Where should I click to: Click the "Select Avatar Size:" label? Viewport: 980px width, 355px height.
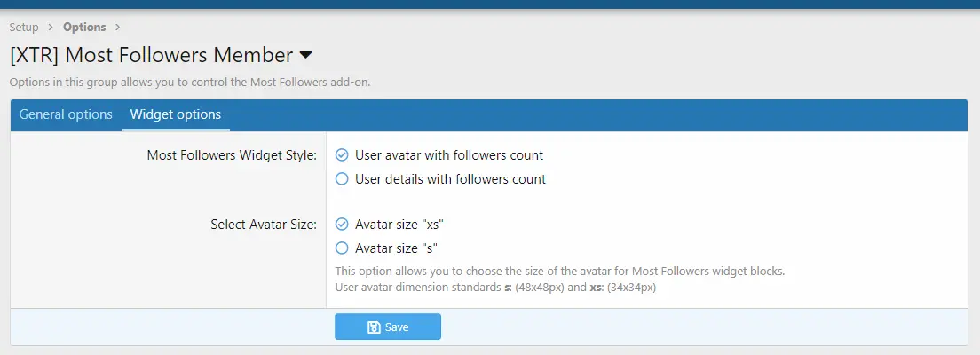pyautogui.click(x=264, y=225)
